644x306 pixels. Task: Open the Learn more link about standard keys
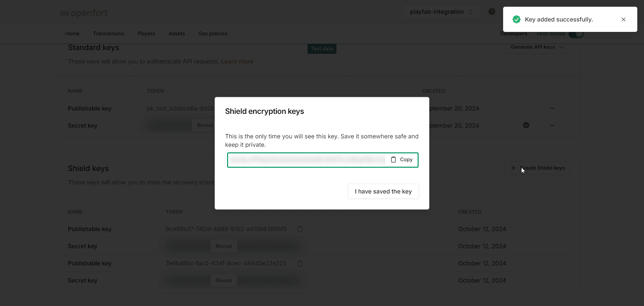[237, 61]
